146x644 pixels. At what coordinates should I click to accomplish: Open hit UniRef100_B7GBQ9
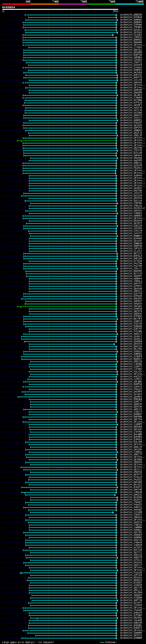pos(131,17)
